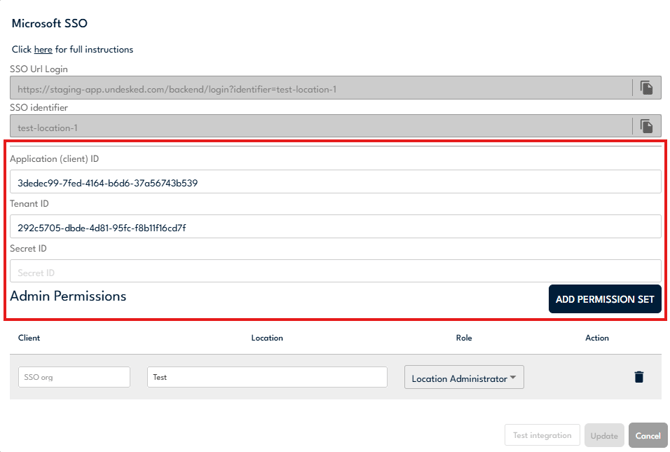Copy the SSO identifier value
Image resolution: width=670 pixels, height=452 pixels.
(x=646, y=127)
